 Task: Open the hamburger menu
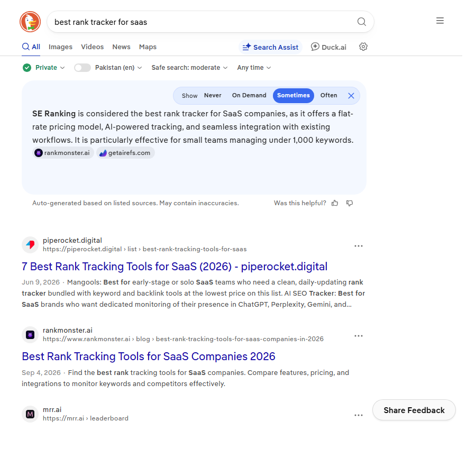pos(440,21)
